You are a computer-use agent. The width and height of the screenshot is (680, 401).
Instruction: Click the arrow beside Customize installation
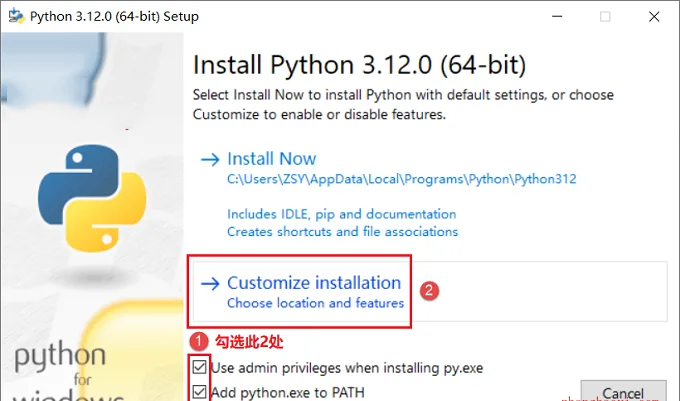click(210, 284)
